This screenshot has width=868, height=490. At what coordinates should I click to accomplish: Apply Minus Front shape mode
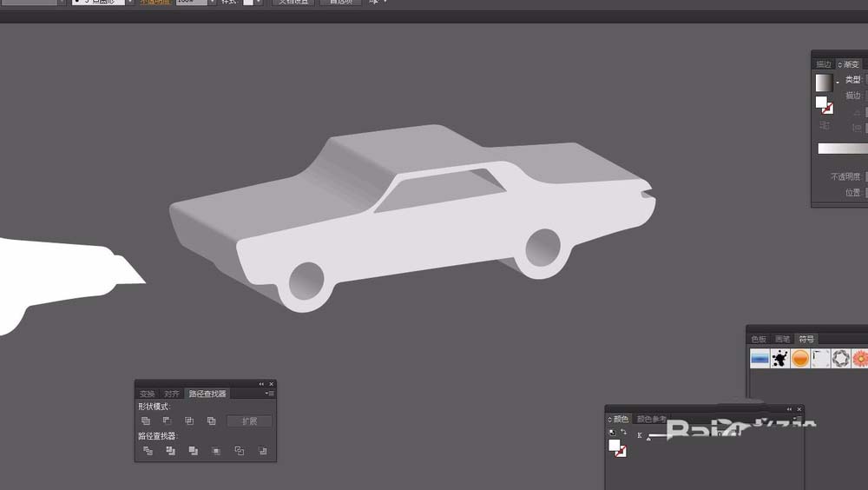[x=168, y=420]
